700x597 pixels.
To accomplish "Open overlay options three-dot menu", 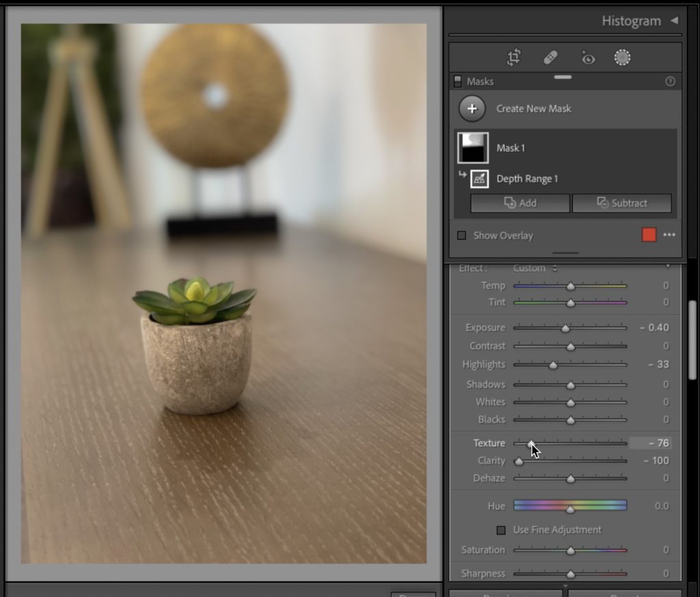I will click(x=669, y=235).
